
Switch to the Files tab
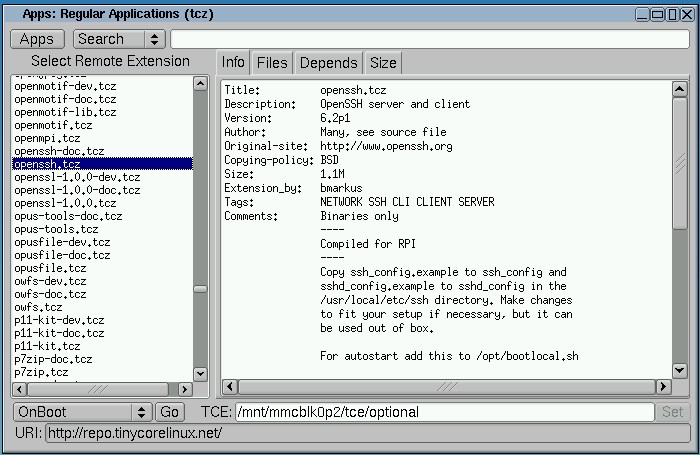(x=272, y=62)
